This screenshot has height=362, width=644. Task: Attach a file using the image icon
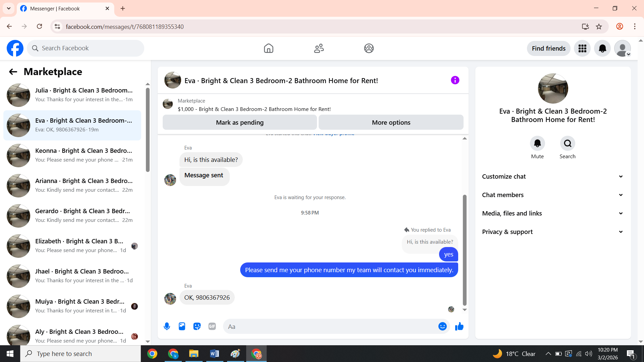click(x=182, y=326)
